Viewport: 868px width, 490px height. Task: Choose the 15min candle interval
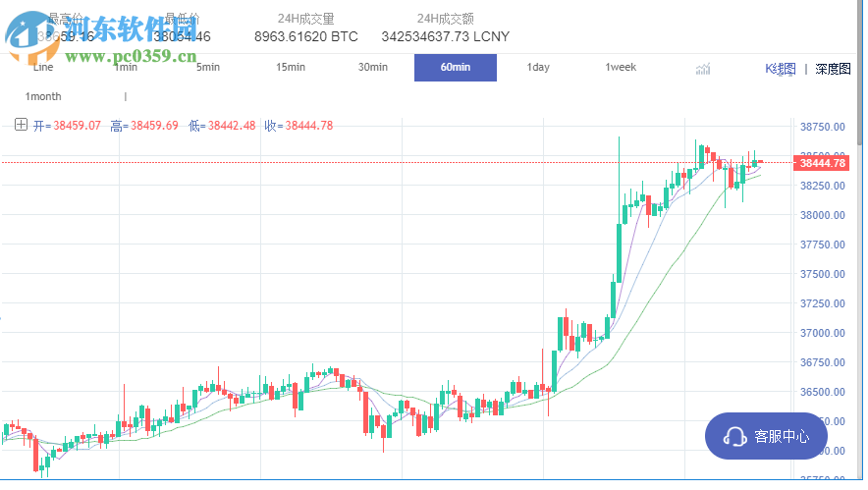click(291, 68)
